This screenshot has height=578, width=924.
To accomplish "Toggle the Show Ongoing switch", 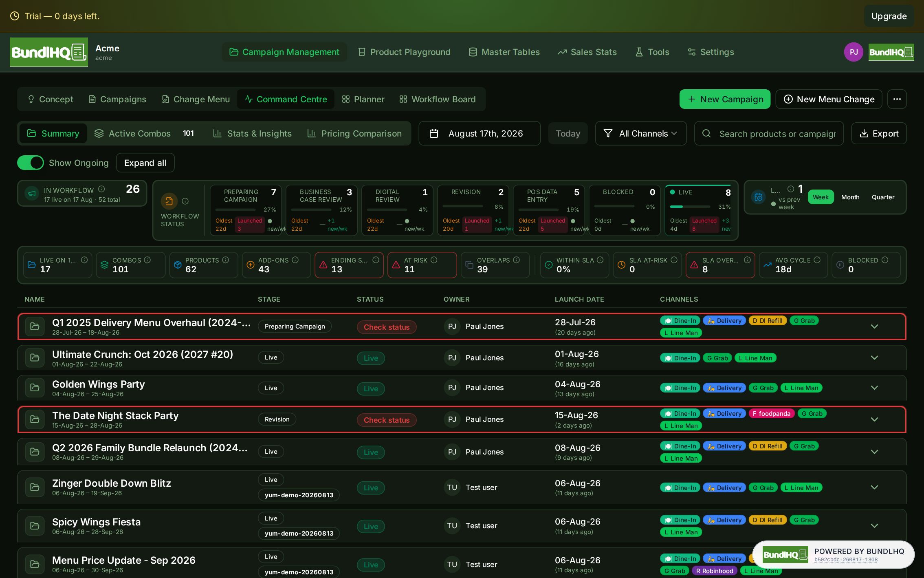I will [31, 163].
